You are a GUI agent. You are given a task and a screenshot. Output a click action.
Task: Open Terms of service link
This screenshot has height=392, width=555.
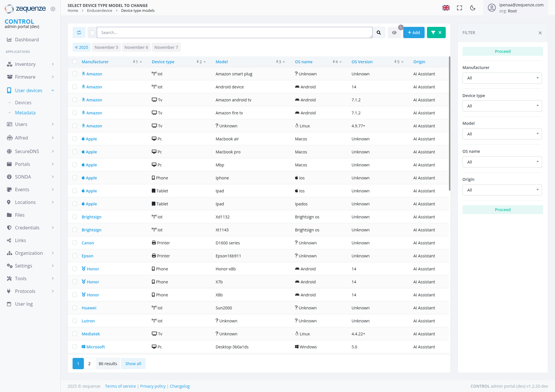(x=120, y=386)
